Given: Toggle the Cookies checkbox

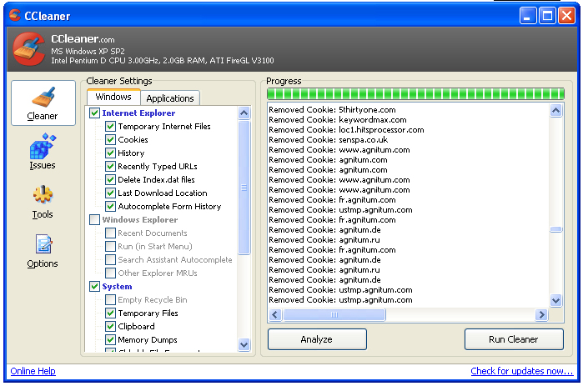Looking at the screenshot, I should 110,140.
